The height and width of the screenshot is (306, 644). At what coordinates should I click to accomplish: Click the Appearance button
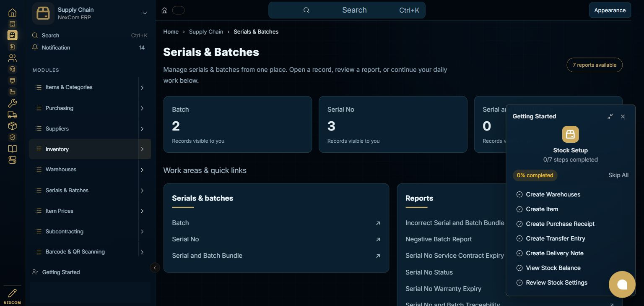point(610,10)
